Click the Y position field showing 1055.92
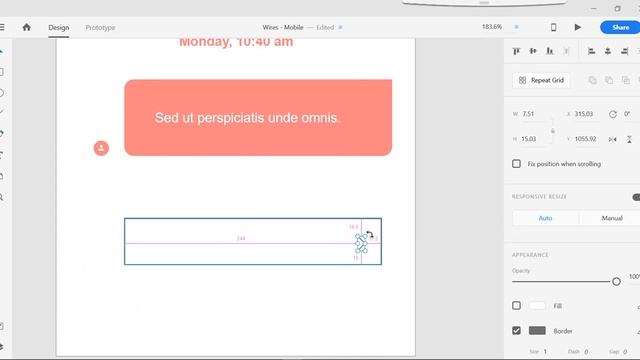This screenshot has height=360, width=640. (x=586, y=139)
